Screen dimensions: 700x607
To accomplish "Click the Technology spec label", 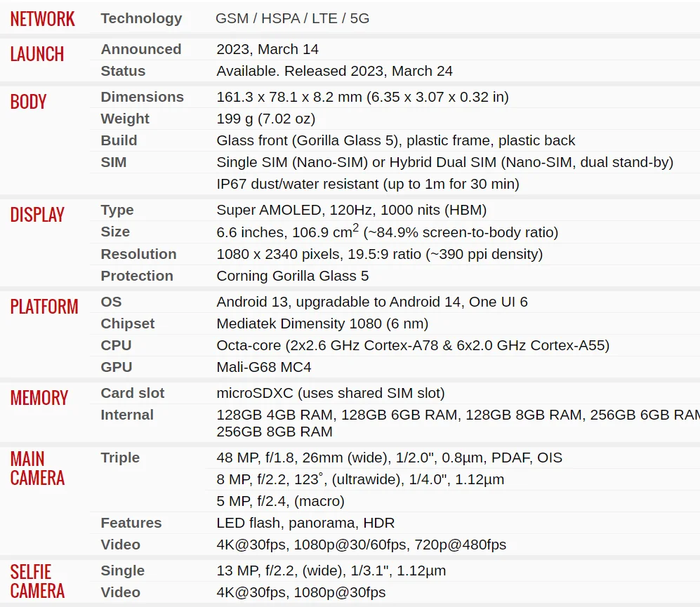I will click(x=141, y=19).
